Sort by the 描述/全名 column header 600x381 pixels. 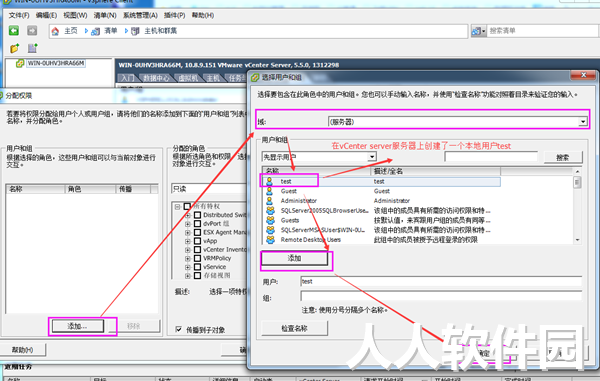pos(435,171)
